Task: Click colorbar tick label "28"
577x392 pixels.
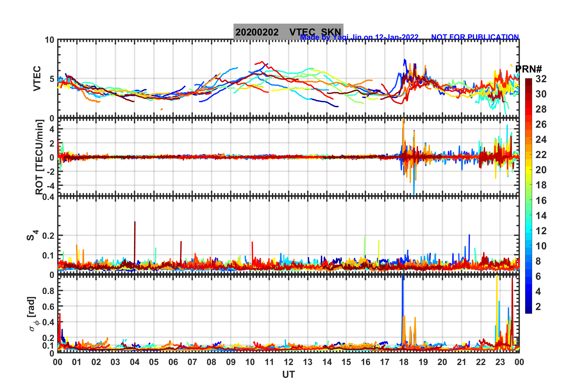Action: pyautogui.click(x=541, y=109)
